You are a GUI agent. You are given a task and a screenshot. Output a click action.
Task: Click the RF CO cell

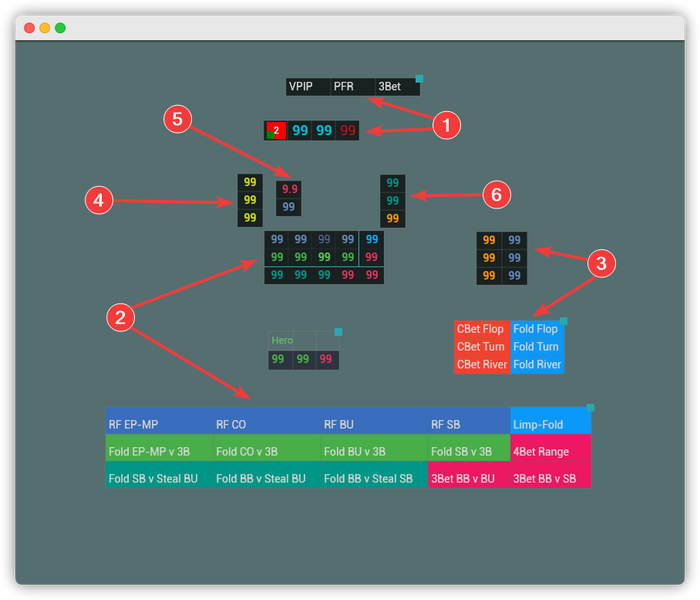tap(267, 421)
